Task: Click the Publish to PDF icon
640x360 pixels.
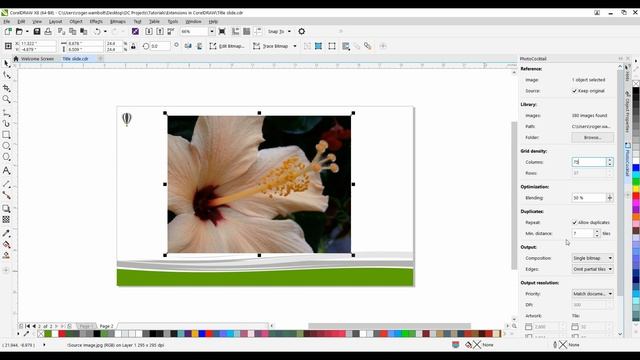Action: tap(171, 31)
